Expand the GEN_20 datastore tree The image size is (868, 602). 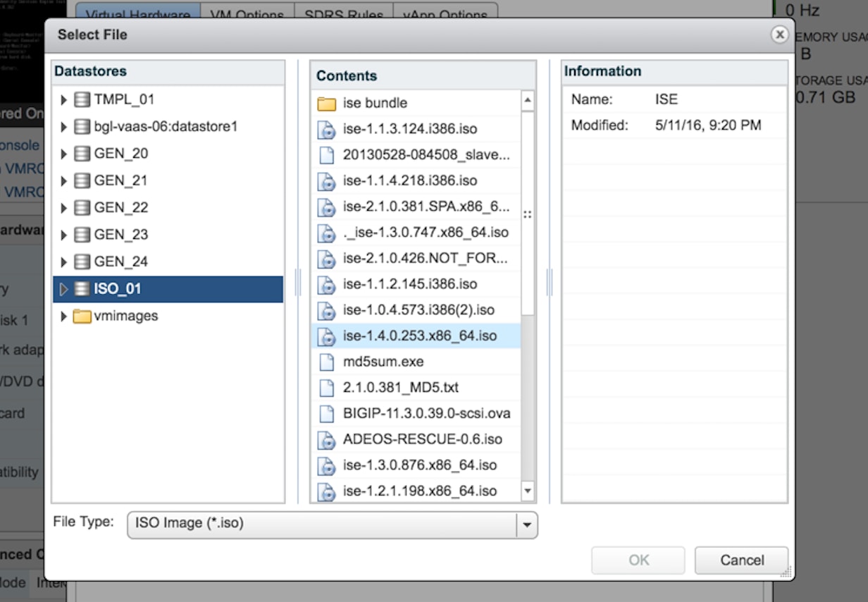click(x=64, y=154)
